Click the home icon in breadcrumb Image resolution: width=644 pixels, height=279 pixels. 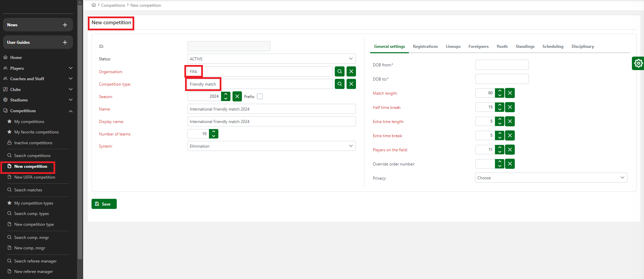94,5
